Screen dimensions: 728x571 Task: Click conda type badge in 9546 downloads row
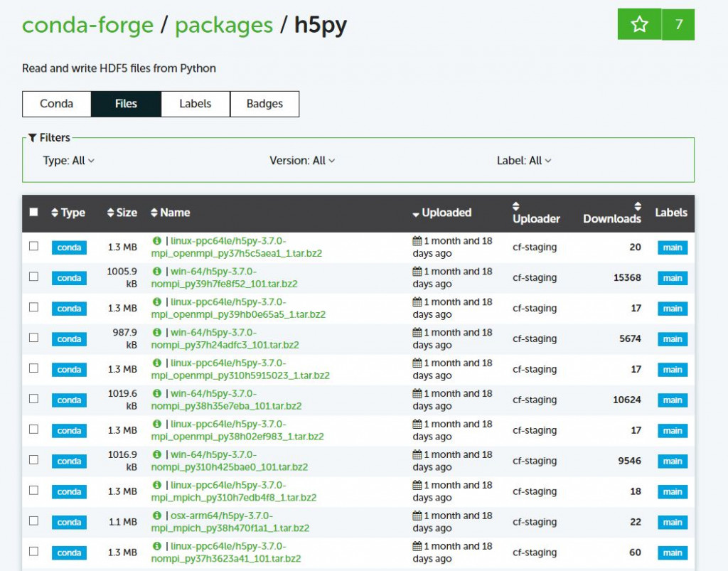69,461
